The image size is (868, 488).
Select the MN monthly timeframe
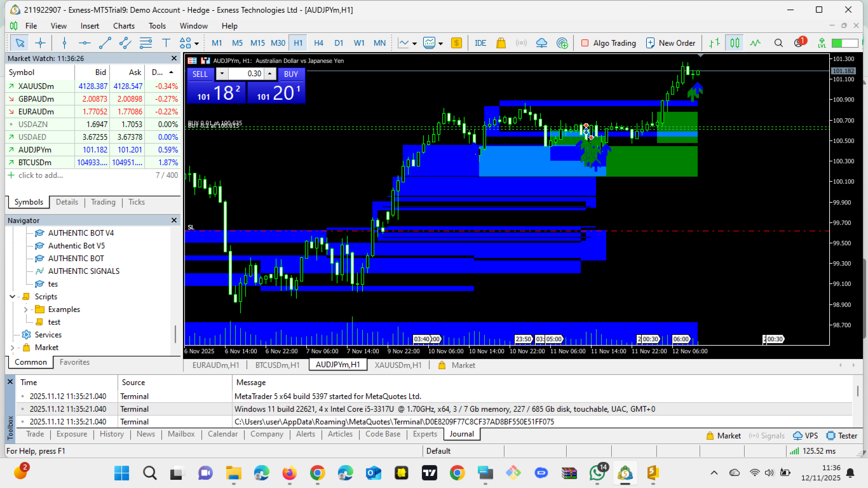coord(379,43)
